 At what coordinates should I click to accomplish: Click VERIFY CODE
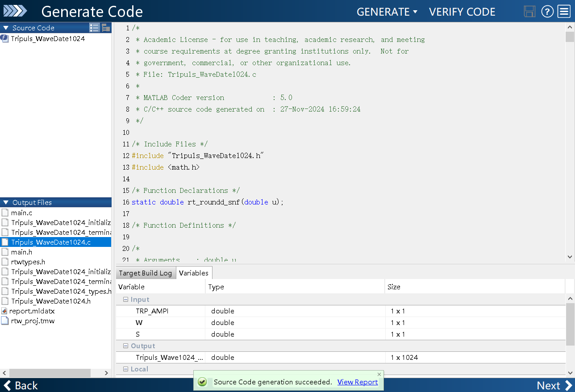click(x=462, y=12)
